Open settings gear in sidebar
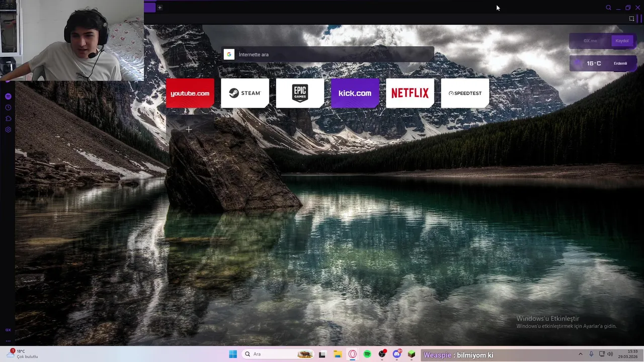The width and height of the screenshot is (644, 362). 8,130
